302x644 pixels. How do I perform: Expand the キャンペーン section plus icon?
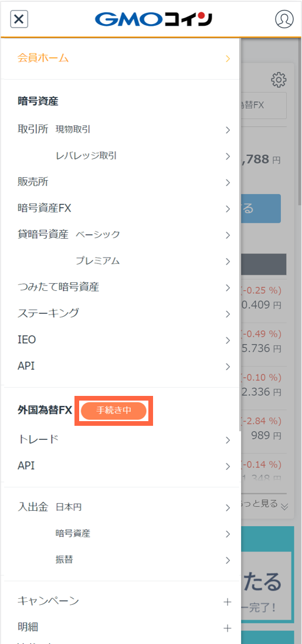click(227, 602)
